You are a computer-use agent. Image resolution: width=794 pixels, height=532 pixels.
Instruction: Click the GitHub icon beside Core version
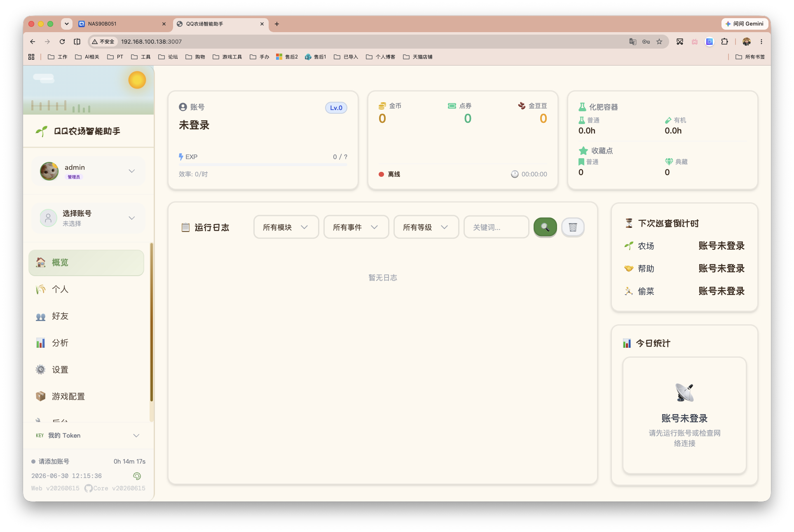(88, 488)
